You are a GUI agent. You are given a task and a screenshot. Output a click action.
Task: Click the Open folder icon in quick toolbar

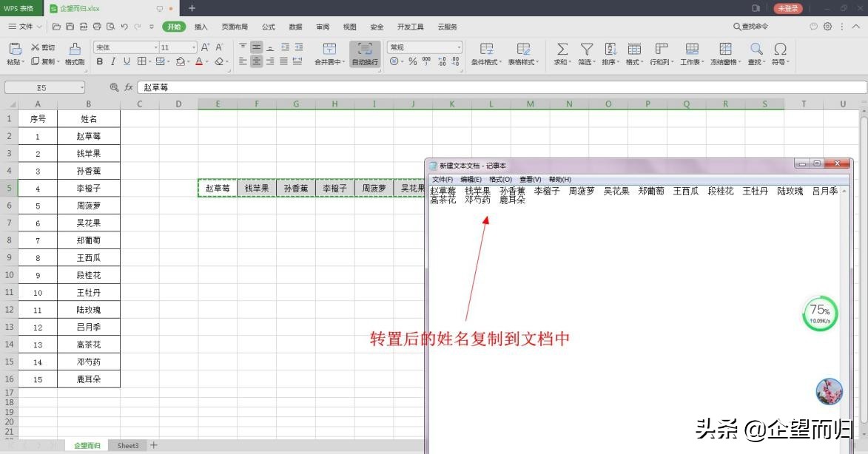[56, 27]
